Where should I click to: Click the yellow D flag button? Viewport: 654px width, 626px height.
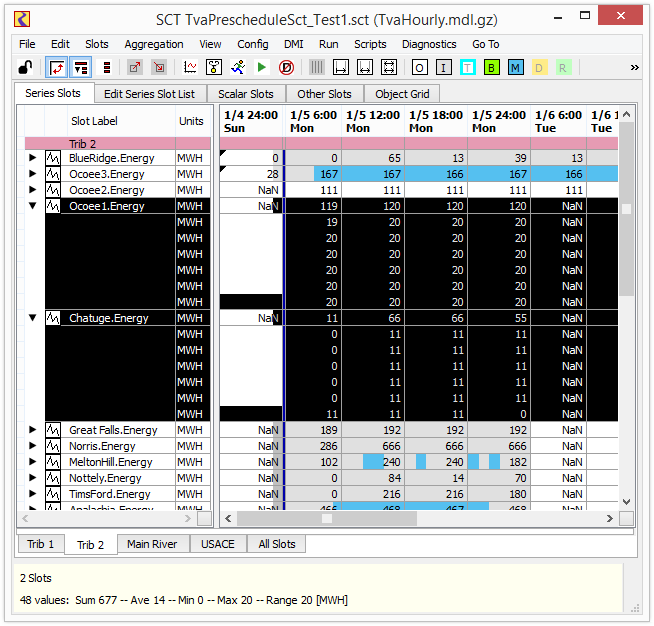coord(539,67)
